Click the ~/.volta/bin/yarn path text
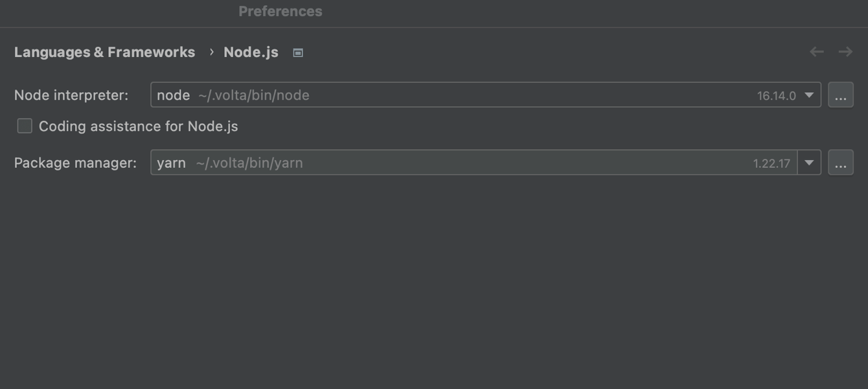Viewport: 868px width, 389px height. [249, 163]
